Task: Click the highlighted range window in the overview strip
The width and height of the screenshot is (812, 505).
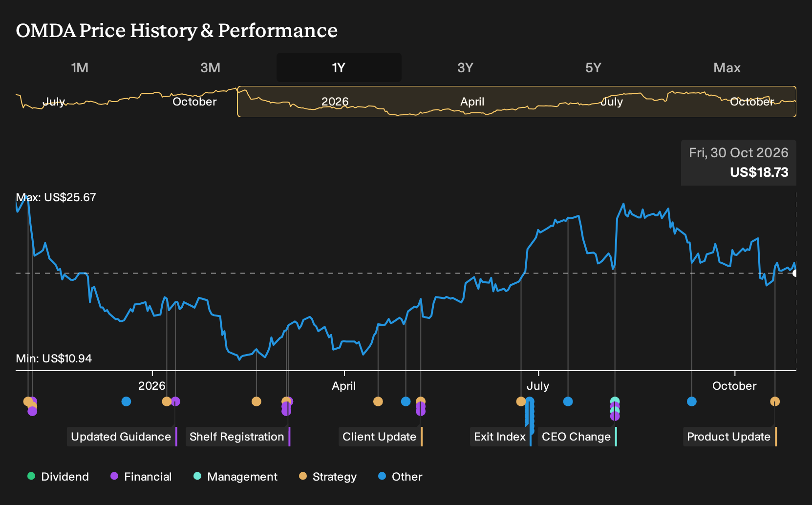Action: coord(517,102)
